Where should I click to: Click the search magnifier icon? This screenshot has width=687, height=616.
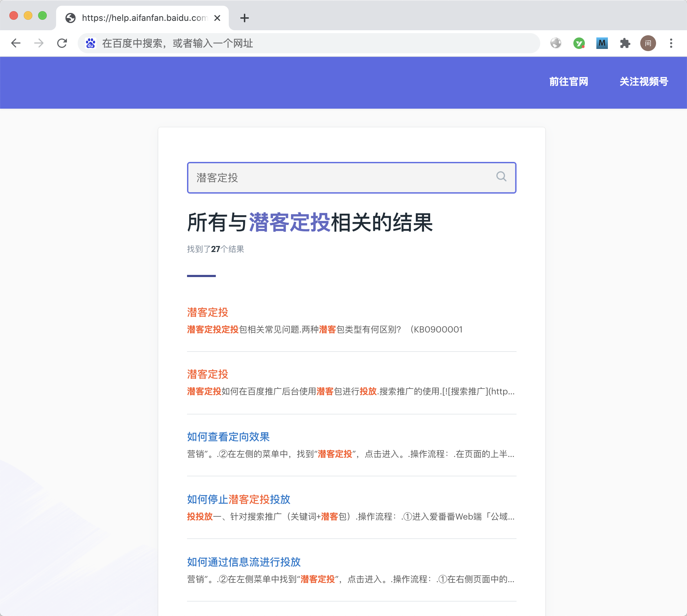[501, 176]
